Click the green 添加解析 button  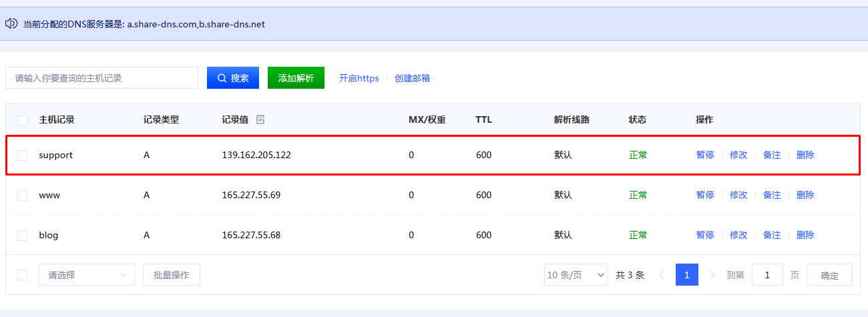(x=296, y=78)
